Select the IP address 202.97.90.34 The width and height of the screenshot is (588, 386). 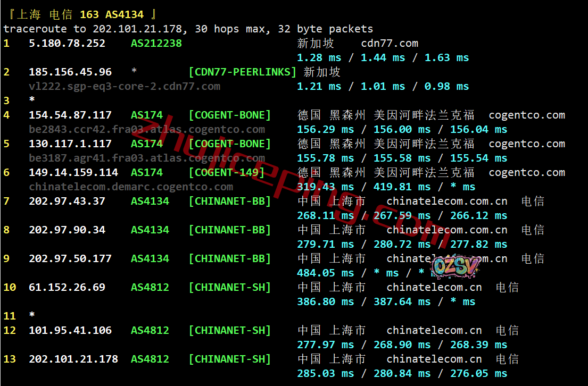(67, 230)
